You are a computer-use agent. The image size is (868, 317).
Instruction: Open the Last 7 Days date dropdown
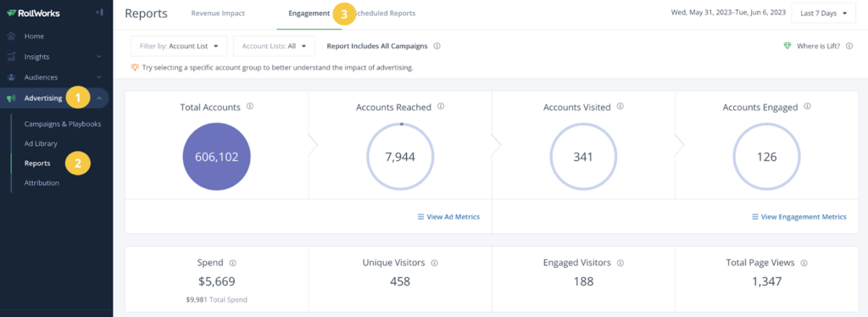point(824,14)
